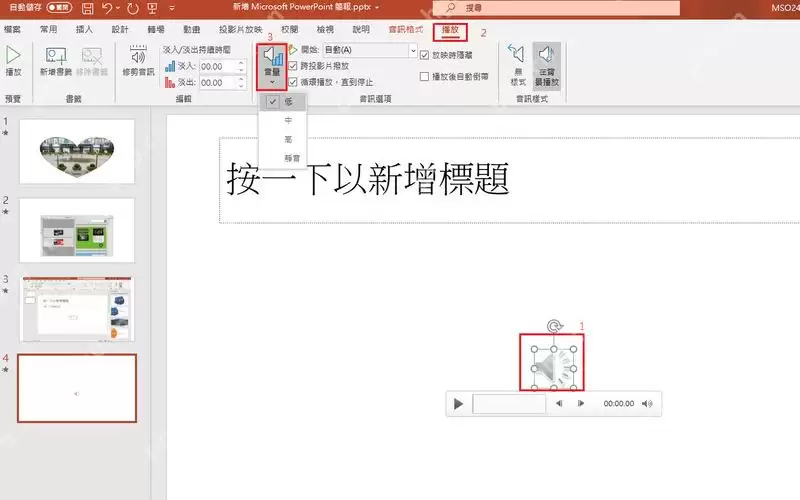This screenshot has width=800, height=500.
Task: Click the 修剪音訊 trim audio icon
Action: 138,61
